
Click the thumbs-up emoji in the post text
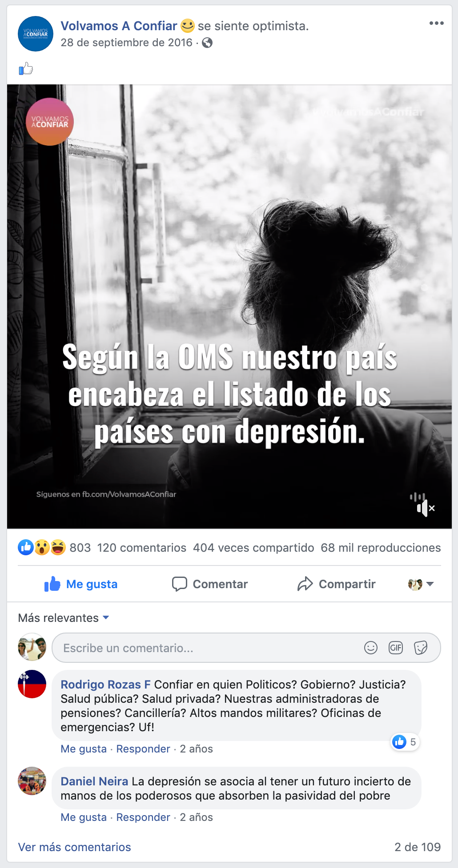pos(26,68)
